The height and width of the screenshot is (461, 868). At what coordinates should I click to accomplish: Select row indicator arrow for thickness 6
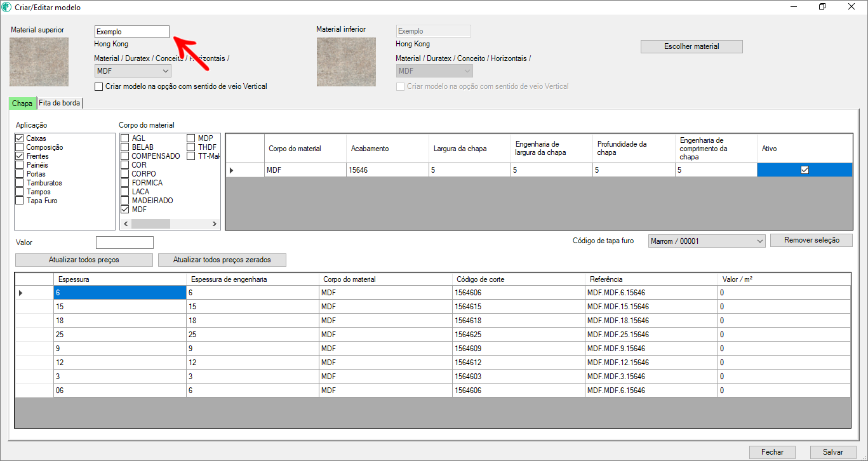[20, 293]
